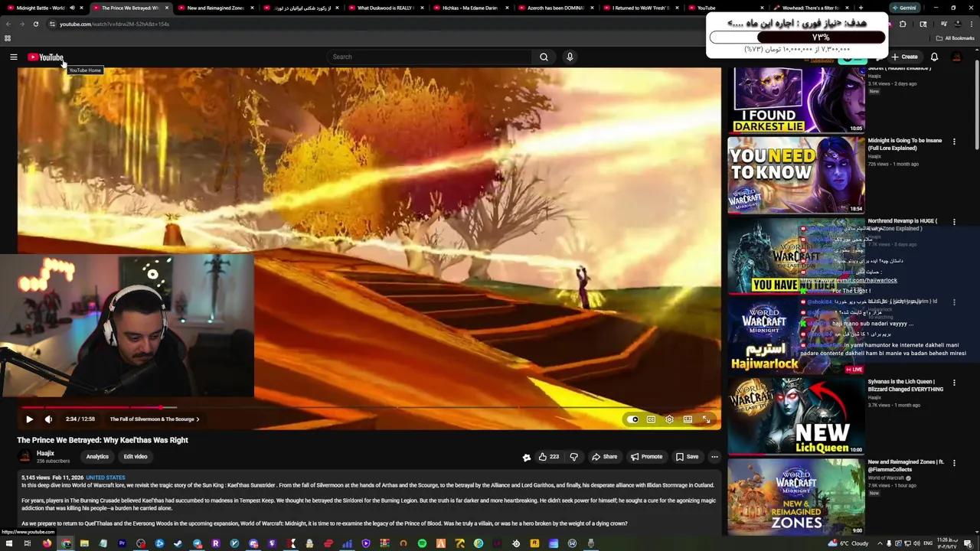Open the Haajix channel avatar
Viewport: 980px width, 551px height.
point(24,457)
